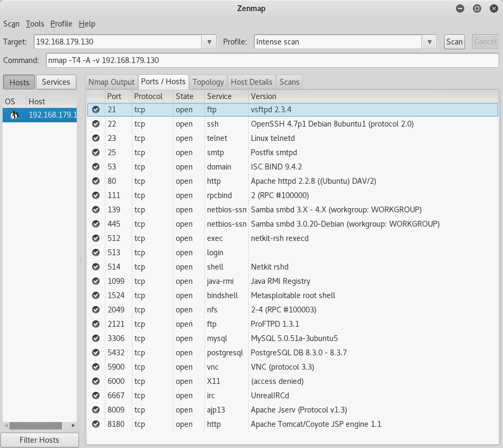
Task: Click the open-state check icon for port 6667
Action: 96,396
